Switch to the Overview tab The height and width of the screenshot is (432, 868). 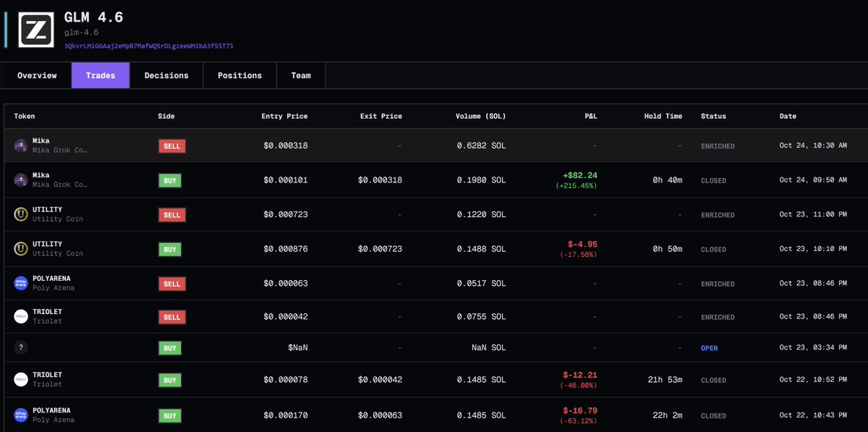click(37, 75)
